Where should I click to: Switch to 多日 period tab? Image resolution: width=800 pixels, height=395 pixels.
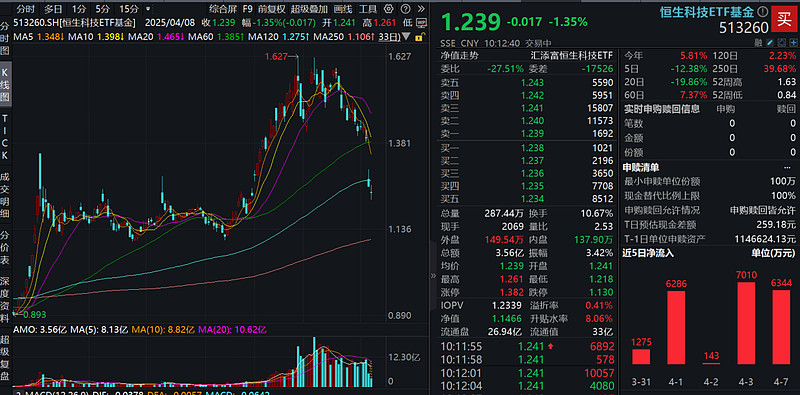[x=53, y=9]
